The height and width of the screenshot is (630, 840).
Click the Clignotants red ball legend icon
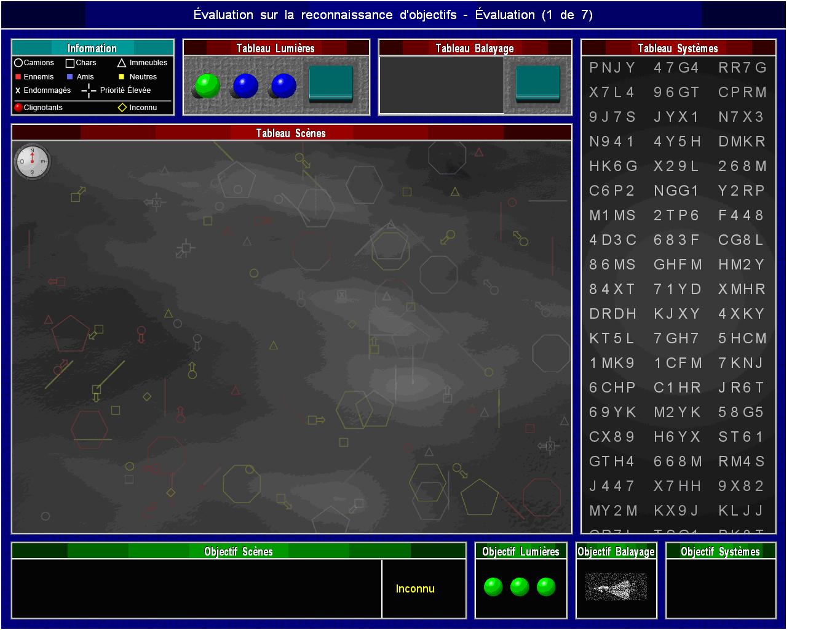pos(18,108)
